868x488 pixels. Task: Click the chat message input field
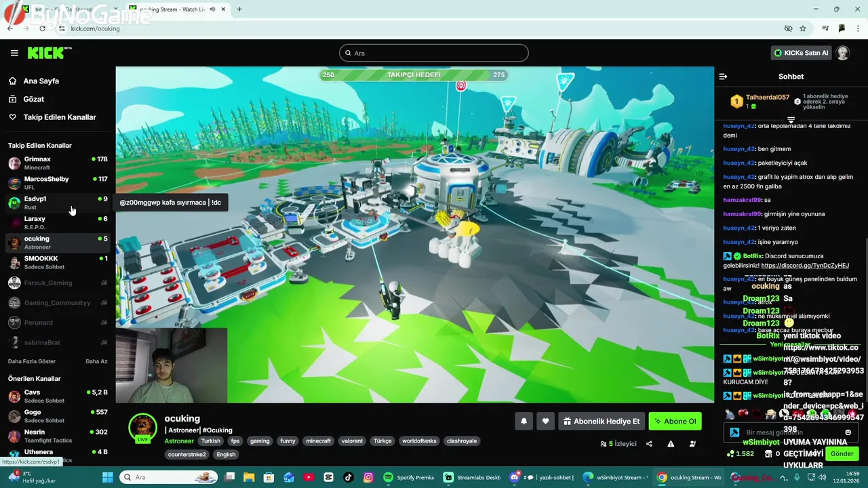[792, 432]
